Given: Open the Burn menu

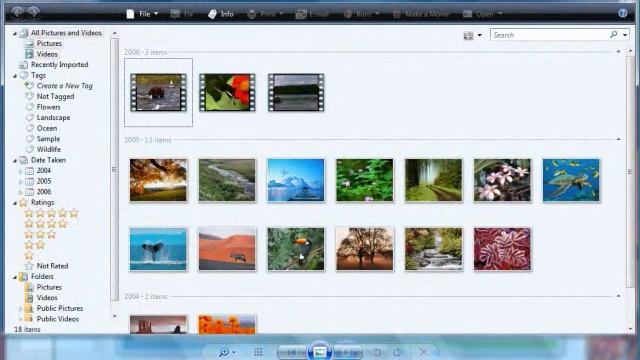Looking at the screenshot, I should [x=361, y=14].
